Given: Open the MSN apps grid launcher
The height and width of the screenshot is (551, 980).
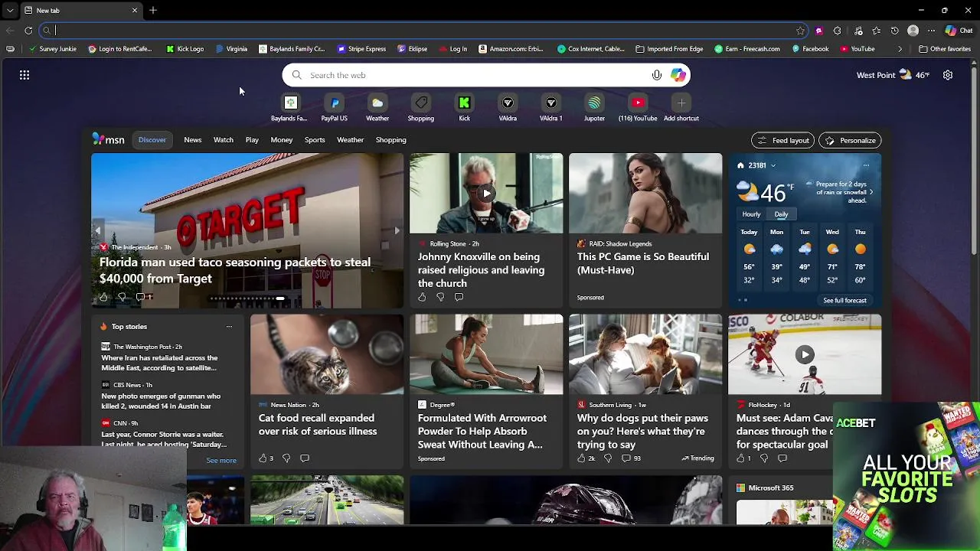Looking at the screenshot, I should (x=24, y=75).
